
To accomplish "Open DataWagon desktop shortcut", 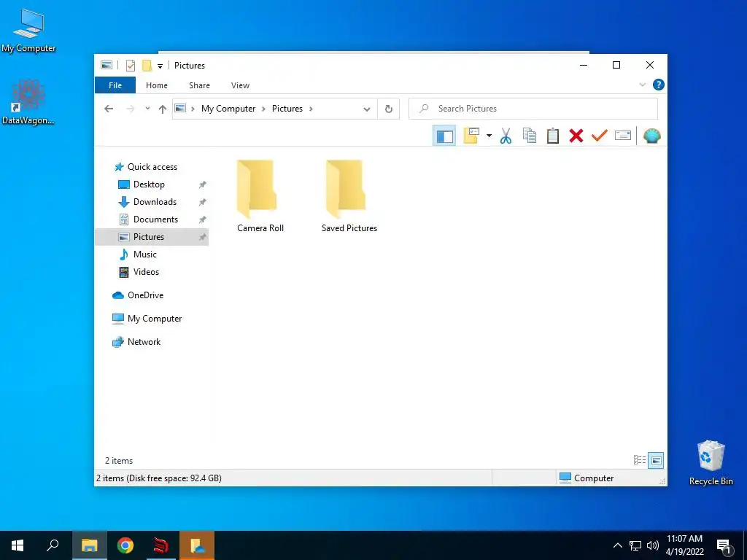I will [28, 102].
